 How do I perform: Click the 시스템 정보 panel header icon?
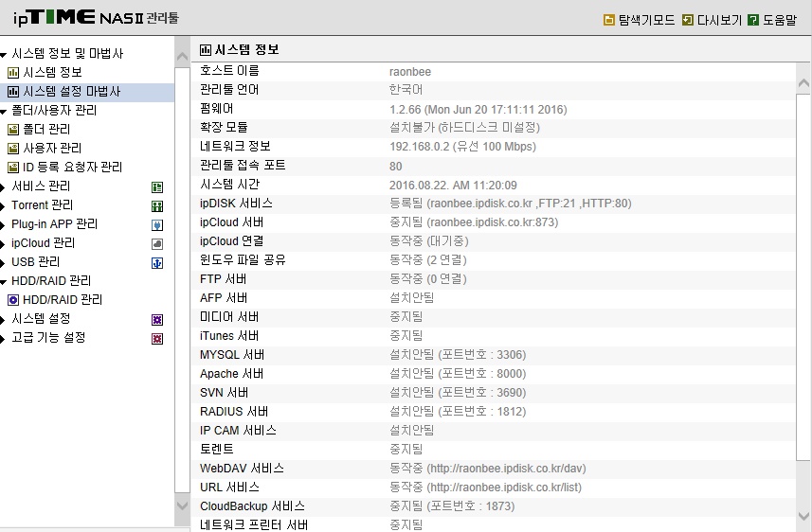pos(206,49)
